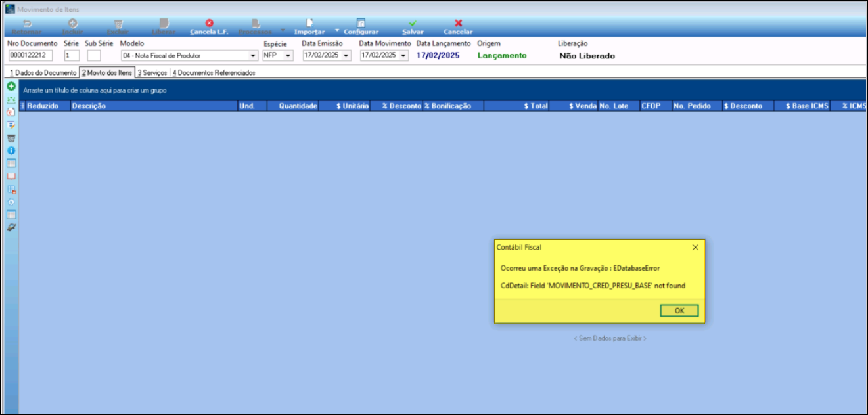The height and width of the screenshot is (415, 868).
Task: Click OK in the error dialog
Action: 679,311
